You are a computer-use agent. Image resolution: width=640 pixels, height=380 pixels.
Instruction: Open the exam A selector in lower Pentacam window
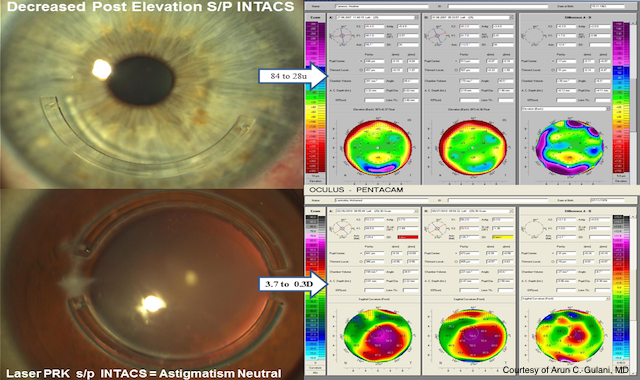377,211
